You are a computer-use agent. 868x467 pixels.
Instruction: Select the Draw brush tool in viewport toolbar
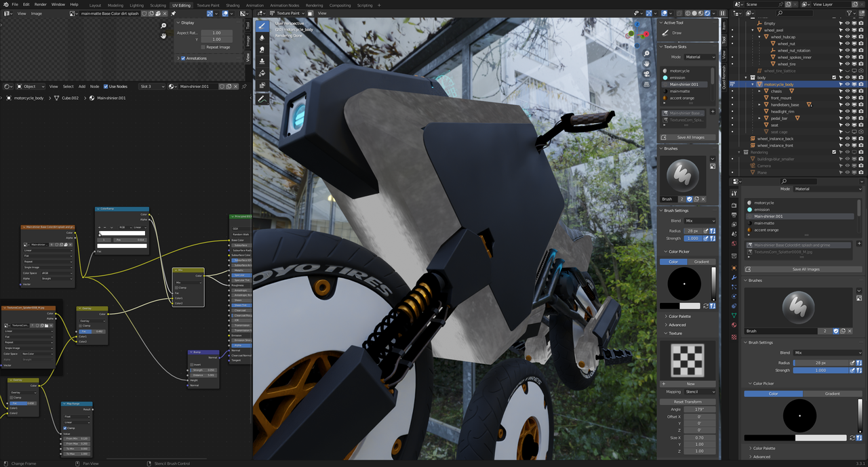tap(262, 26)
